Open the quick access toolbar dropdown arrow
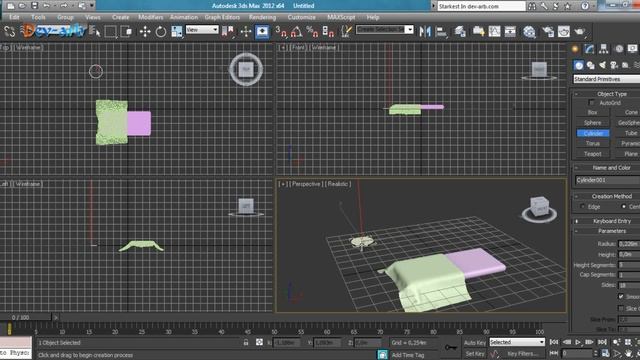The width and height of the screenshot is (640, 360). (x=92, y=6)
